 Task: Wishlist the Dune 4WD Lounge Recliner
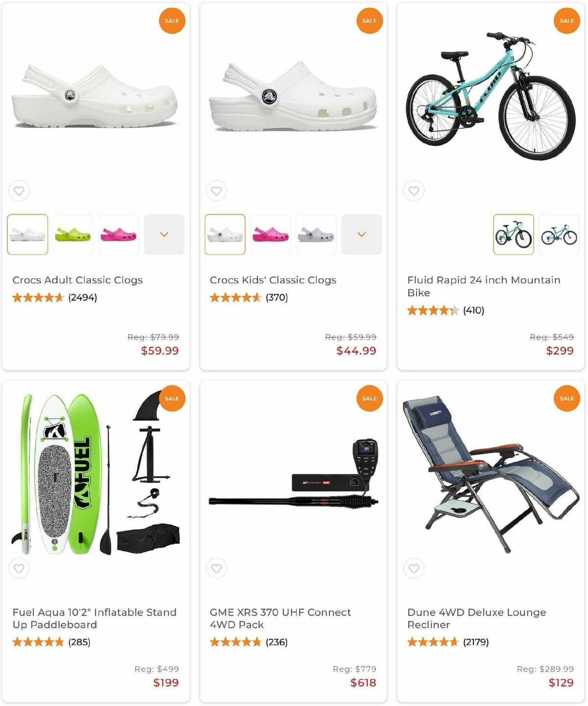click(414, 568)
